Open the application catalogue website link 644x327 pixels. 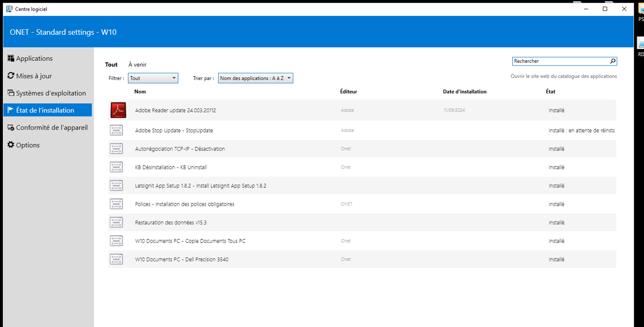563,76
